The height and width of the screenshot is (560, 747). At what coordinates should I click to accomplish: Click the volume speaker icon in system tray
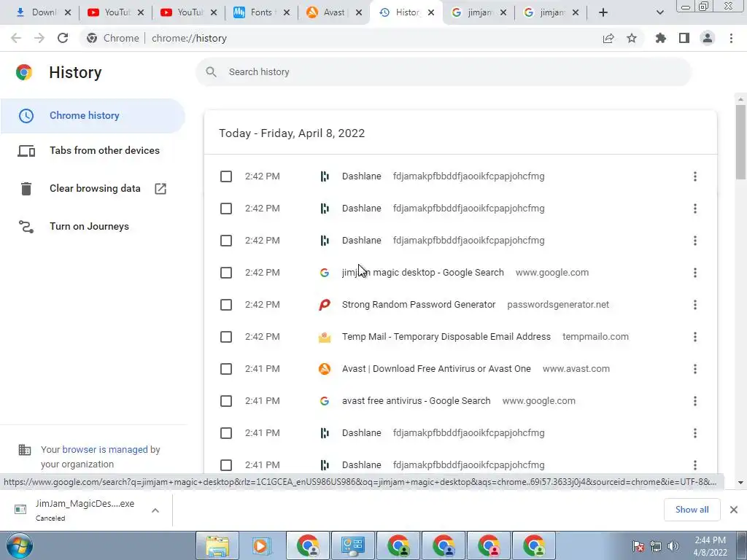click(x=673, y=546)
